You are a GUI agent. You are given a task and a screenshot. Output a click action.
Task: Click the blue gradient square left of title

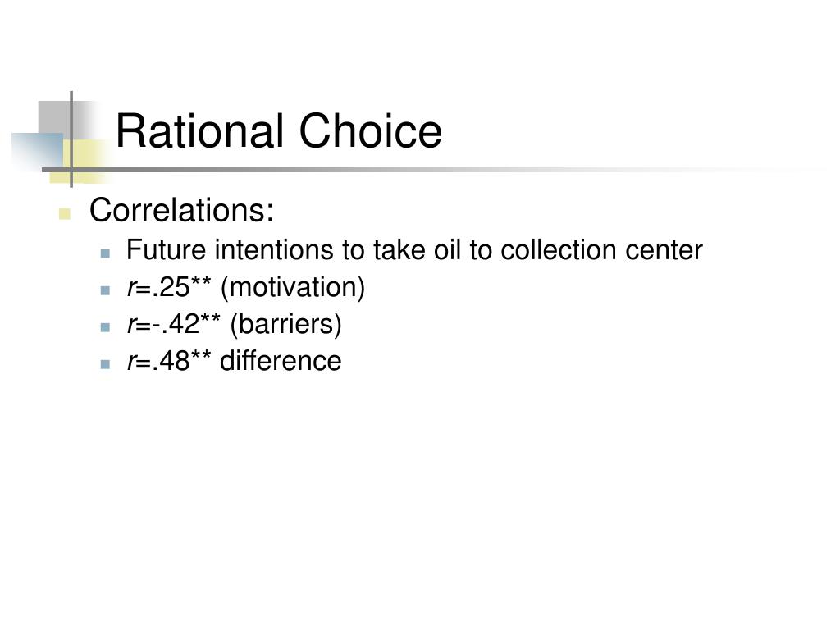pos(38,150)
